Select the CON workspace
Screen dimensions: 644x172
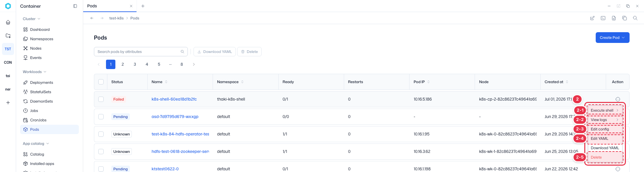pyautogui.click(x=8, y=62)
